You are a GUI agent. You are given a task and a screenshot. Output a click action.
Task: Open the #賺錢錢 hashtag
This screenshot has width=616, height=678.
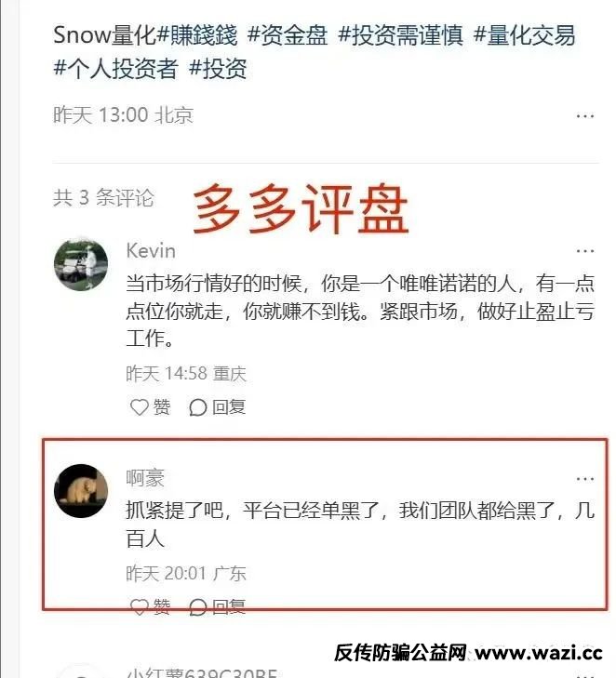click(x=197, y=35)
